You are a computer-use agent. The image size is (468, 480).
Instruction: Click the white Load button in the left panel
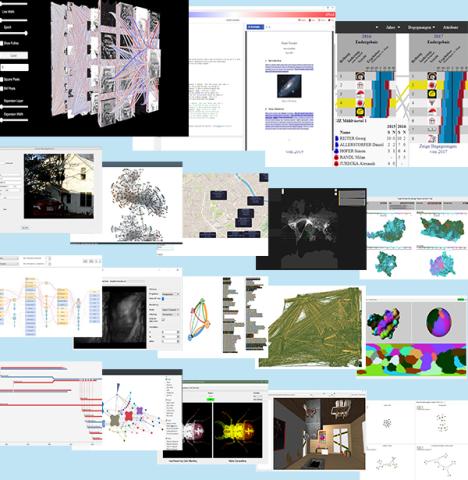pyautogui.click(x=14, y=55)
